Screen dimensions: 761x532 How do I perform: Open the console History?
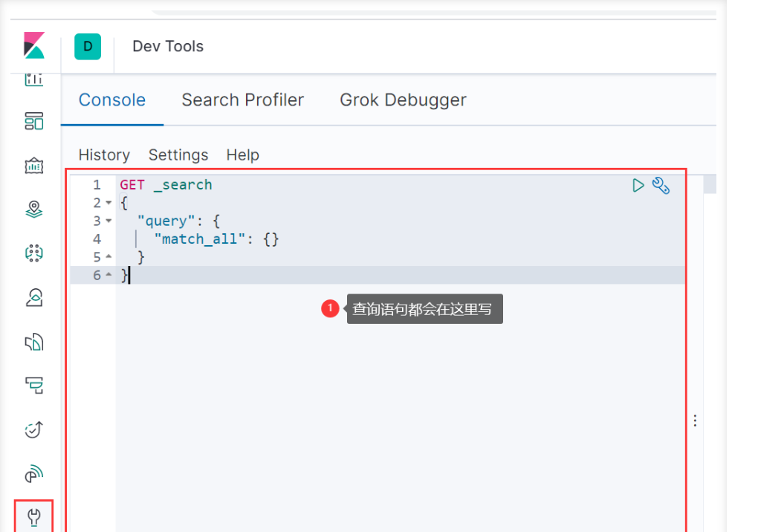click(x=104, y=155)
